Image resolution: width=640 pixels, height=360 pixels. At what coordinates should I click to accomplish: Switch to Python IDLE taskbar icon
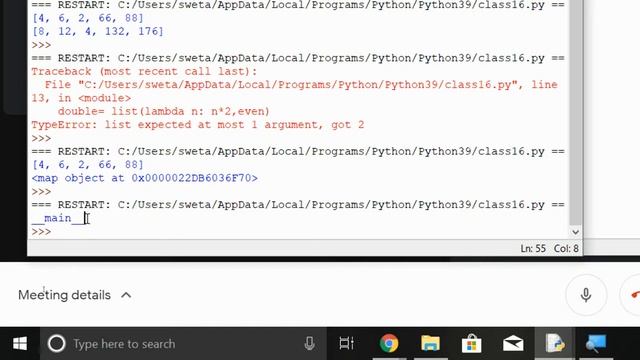(555, 343)
